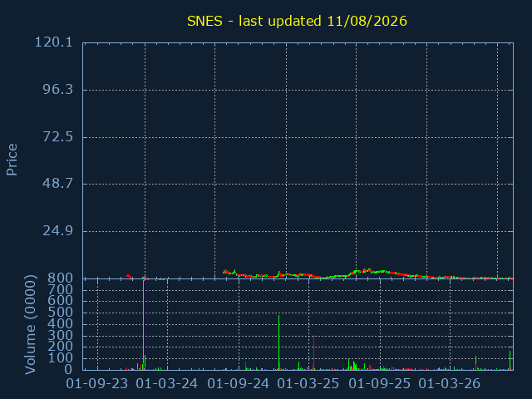Click the green volume bar at far right
This screenshot has height=399, width=532.
pos(510,360)
